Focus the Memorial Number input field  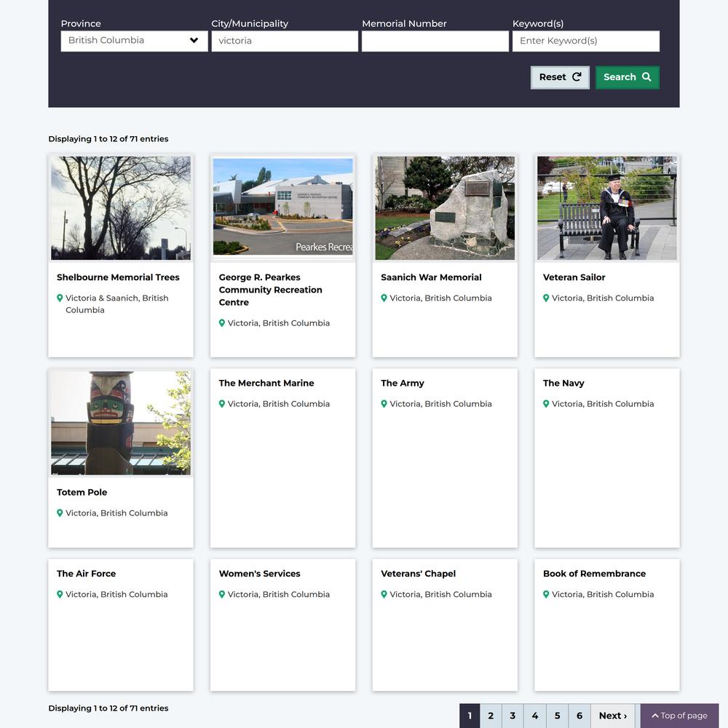[x=435, y=41]
